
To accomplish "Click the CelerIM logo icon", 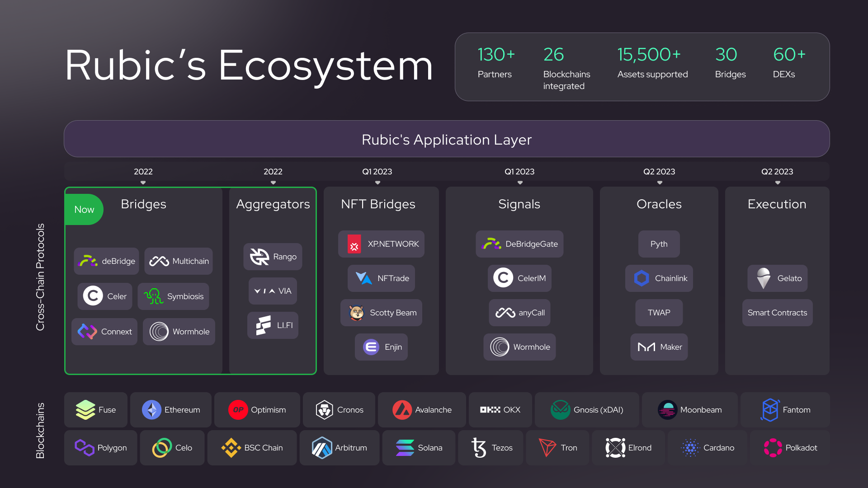I will (x=503, y=278).
